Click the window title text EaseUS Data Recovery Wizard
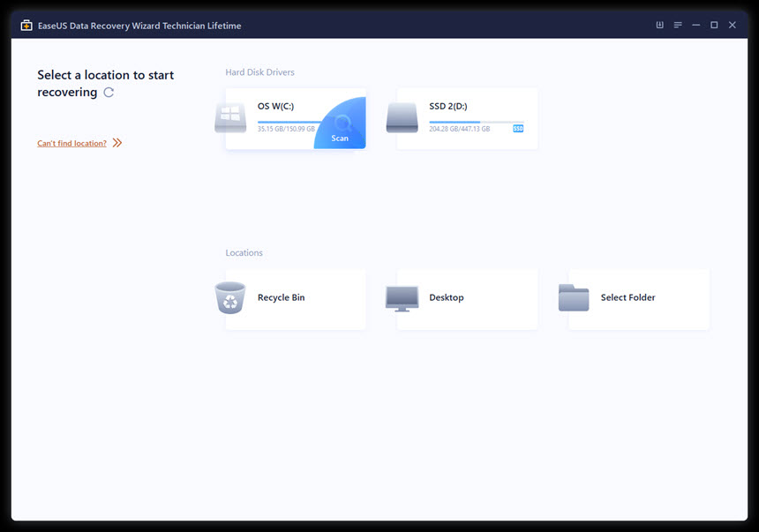Viewport: 759px width, 532px height. [139, 26]
